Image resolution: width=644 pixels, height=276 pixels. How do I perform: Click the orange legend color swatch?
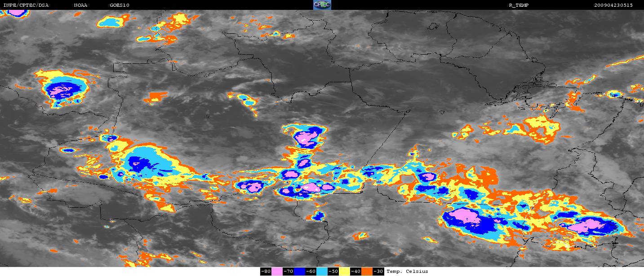coord(367,272)
